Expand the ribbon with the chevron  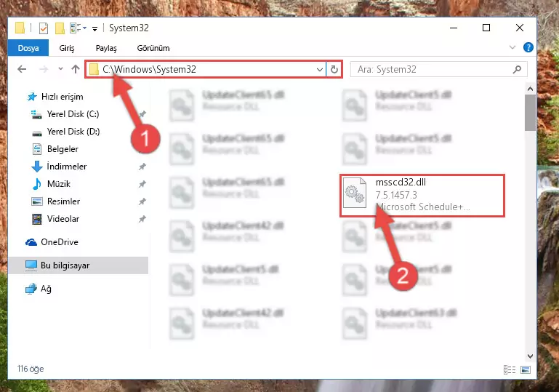point(512,47)
